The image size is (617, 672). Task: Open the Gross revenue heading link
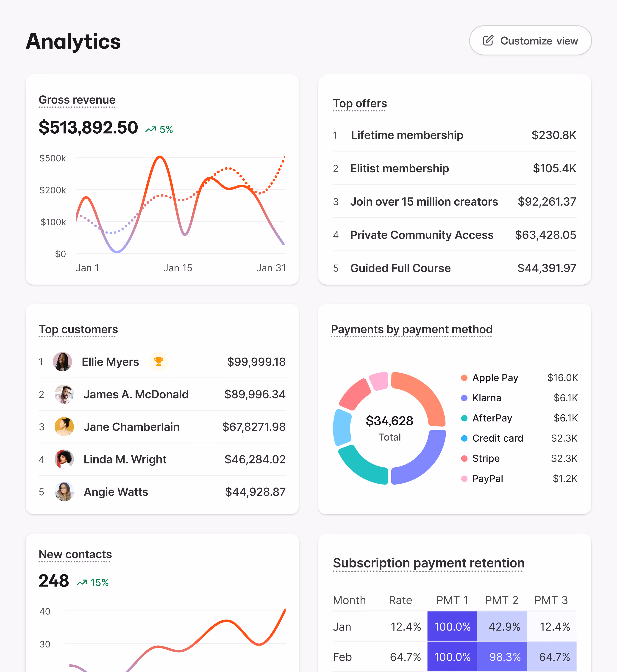[77, 100]
